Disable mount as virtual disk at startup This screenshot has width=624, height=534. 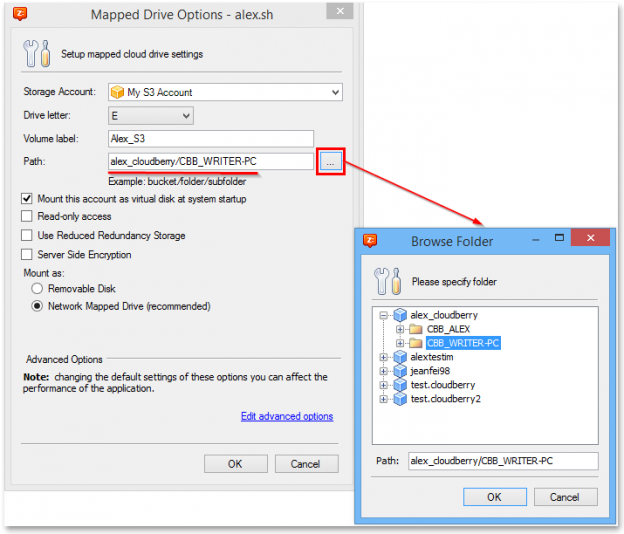(x=27, y=199)
